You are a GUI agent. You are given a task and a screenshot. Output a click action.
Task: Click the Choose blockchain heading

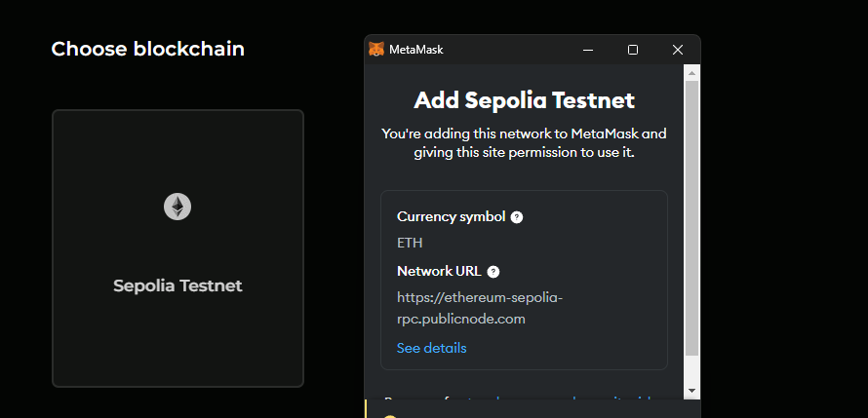[x=148, y=49]
